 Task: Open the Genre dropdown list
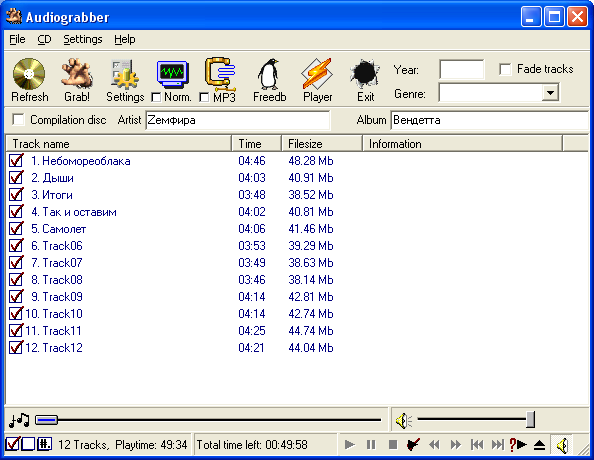(550, 92)
